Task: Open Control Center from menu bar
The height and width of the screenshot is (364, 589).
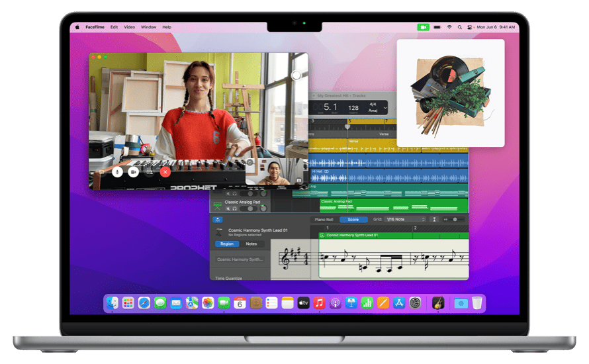Action: point(470,27)
